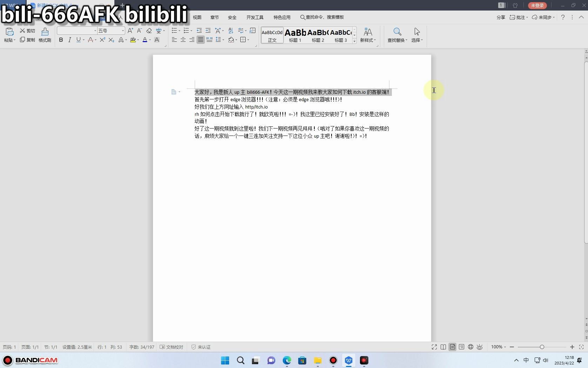Click the Cut (剪切) scissors button
Screen dimensions: 588x368
27,31
